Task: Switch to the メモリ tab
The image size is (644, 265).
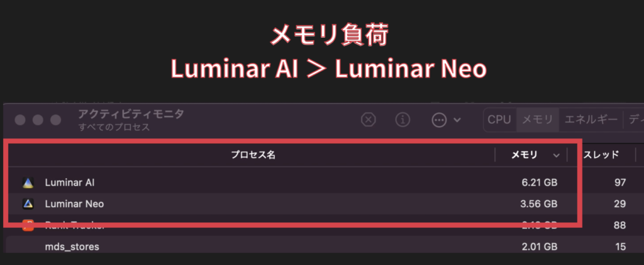Action: coord(538,120)
